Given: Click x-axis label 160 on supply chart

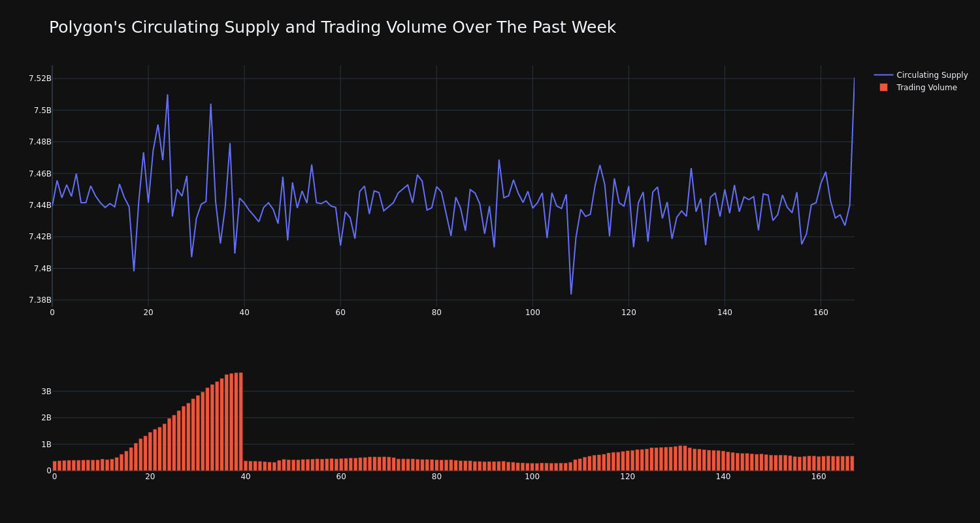Looking at the screenshot, I should pos(821,312).
